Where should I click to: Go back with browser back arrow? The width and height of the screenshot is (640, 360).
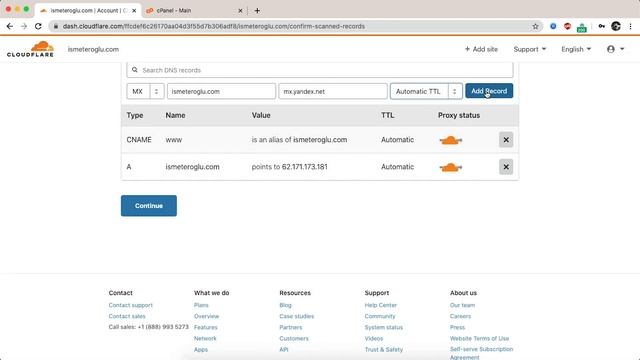(x=10, y=26)
